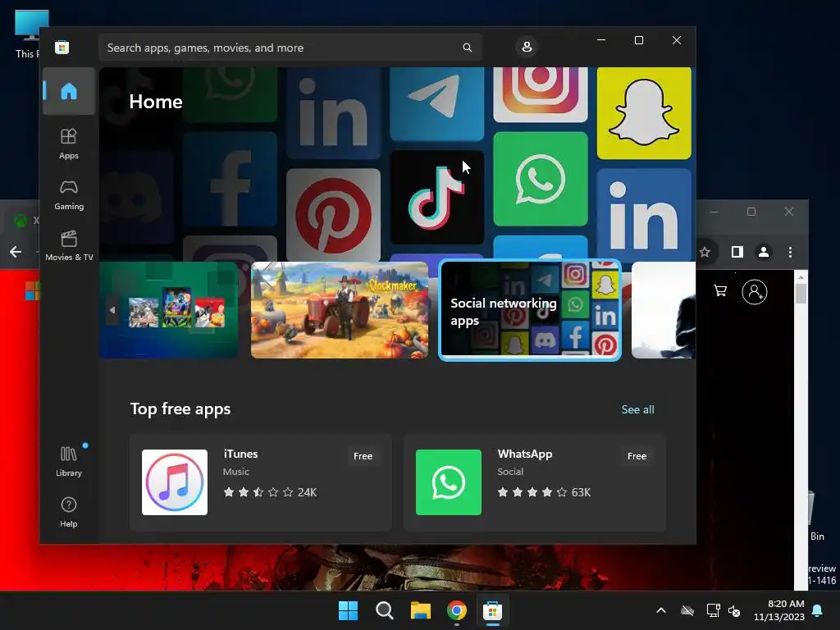Open the shopping cart on the web page
The height and width of the screenshot is (630, 840).
tap(720, 290)
